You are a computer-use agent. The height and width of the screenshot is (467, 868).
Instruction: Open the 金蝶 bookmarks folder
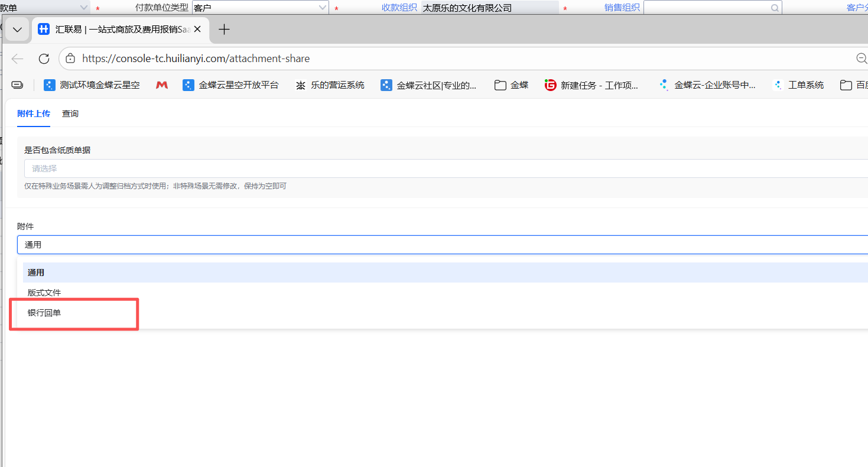pos(512,85)
